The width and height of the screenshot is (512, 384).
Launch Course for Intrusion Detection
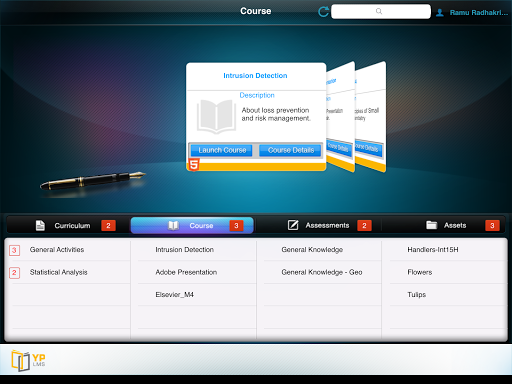tap(222, 150)
